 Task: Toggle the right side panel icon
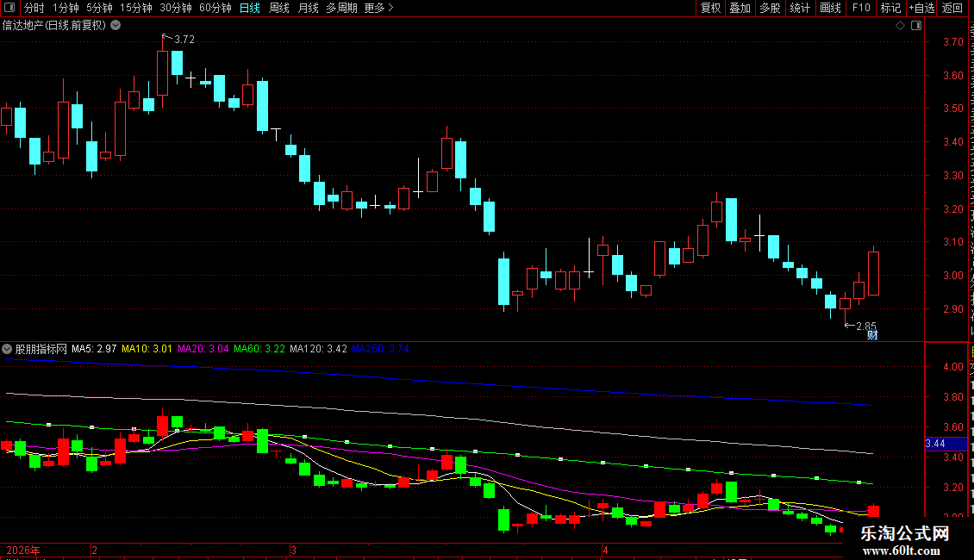coord(916,26)
